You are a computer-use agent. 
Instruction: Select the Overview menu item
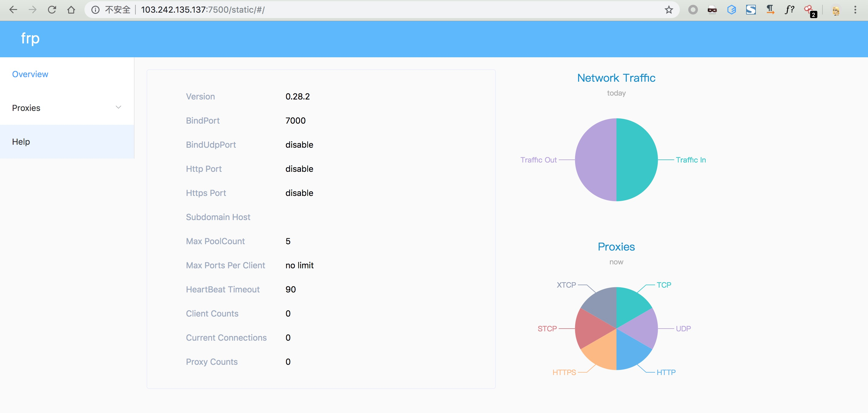coord(30,74)
